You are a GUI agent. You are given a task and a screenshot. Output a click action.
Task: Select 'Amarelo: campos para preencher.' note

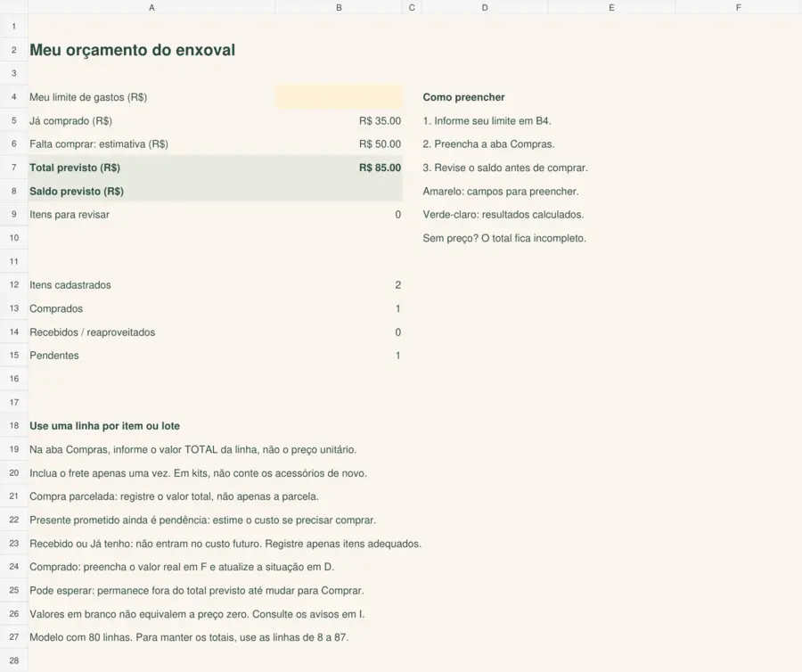501,192
